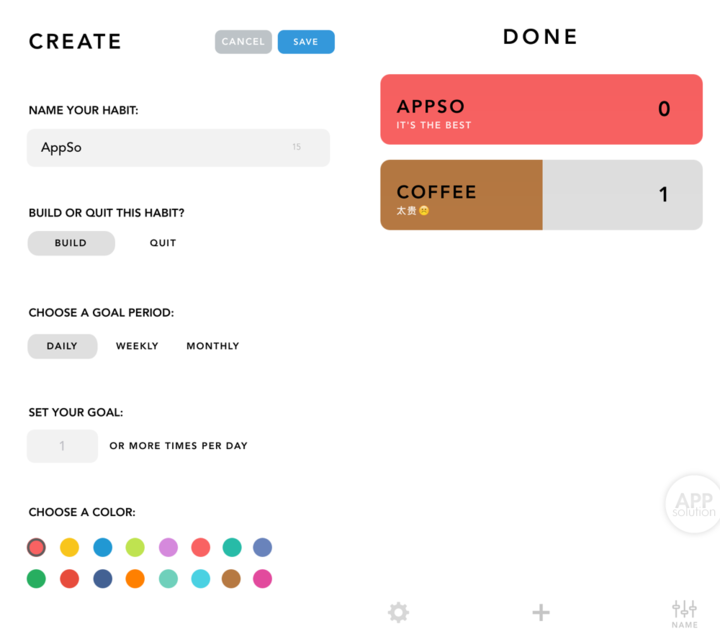
Task: Choose DAILY goal period
Action: click(x=62, y=346)
